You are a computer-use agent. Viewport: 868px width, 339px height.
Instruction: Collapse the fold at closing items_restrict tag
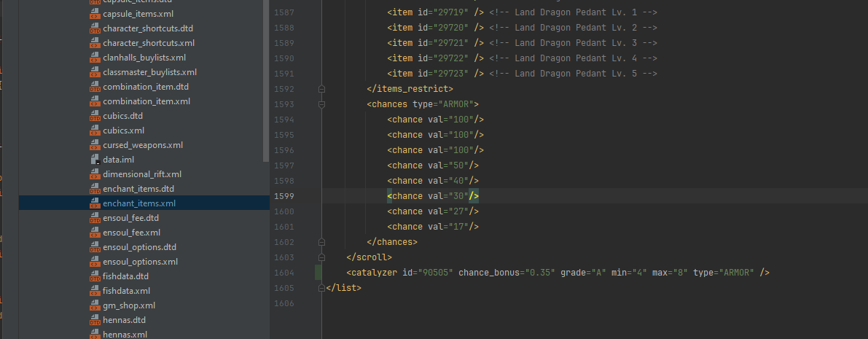click(321, 89)
